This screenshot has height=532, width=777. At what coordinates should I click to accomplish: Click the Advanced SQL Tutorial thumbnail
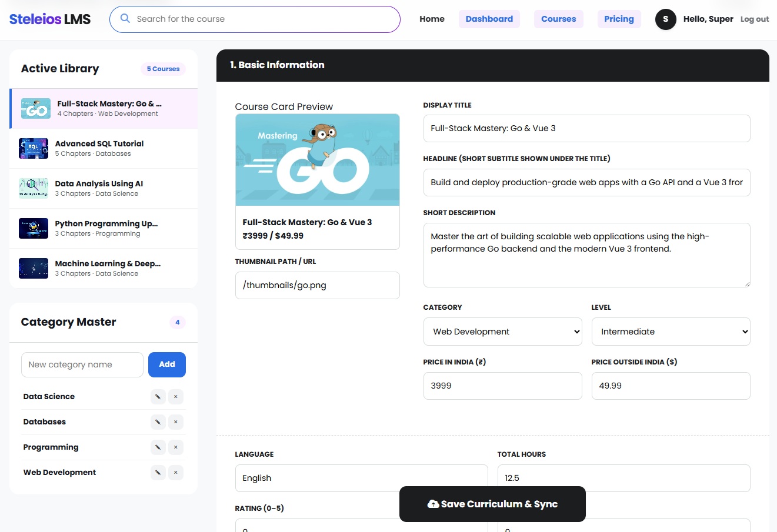(x=34, y=149)
